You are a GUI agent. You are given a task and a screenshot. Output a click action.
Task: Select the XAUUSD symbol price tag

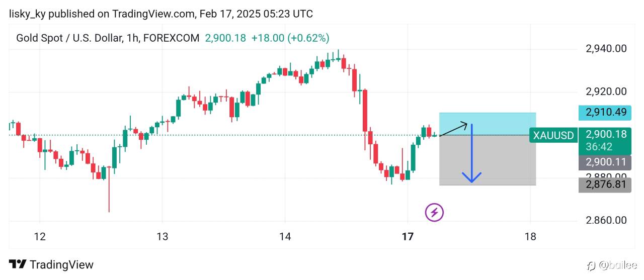(553, 135)
